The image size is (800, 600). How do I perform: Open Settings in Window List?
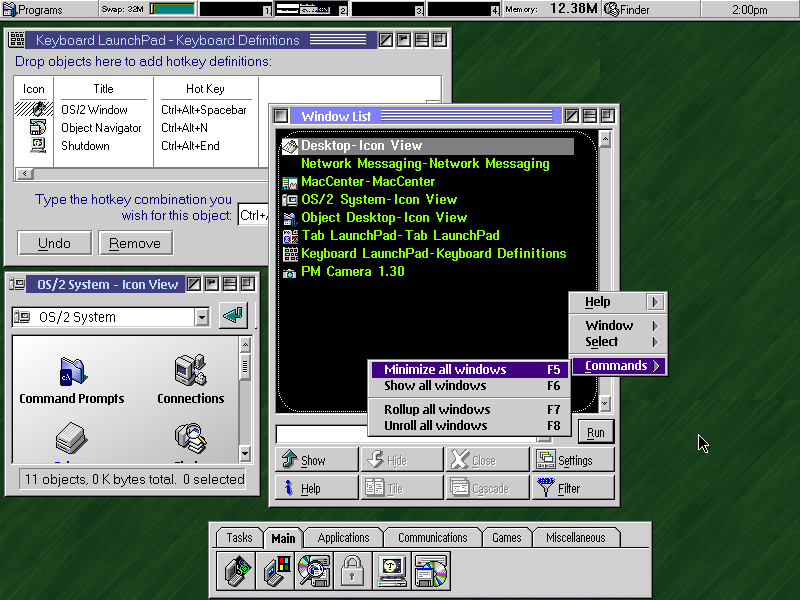click(x=573, y=460)
